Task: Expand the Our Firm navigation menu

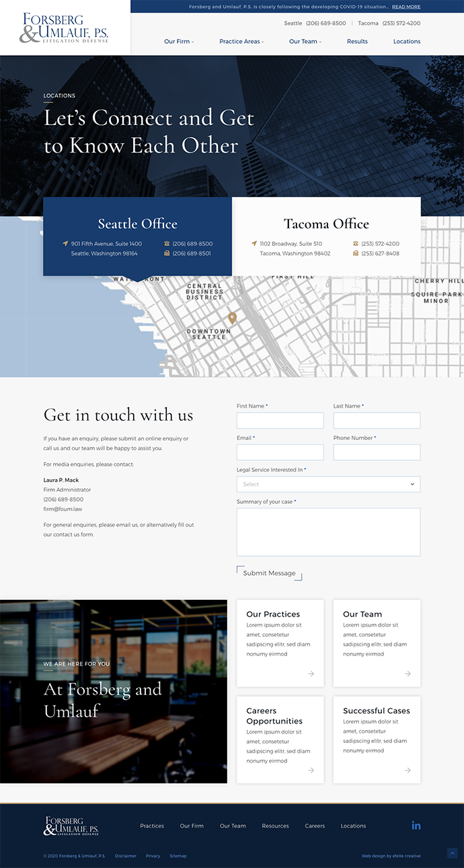Action: pos(179,42)
